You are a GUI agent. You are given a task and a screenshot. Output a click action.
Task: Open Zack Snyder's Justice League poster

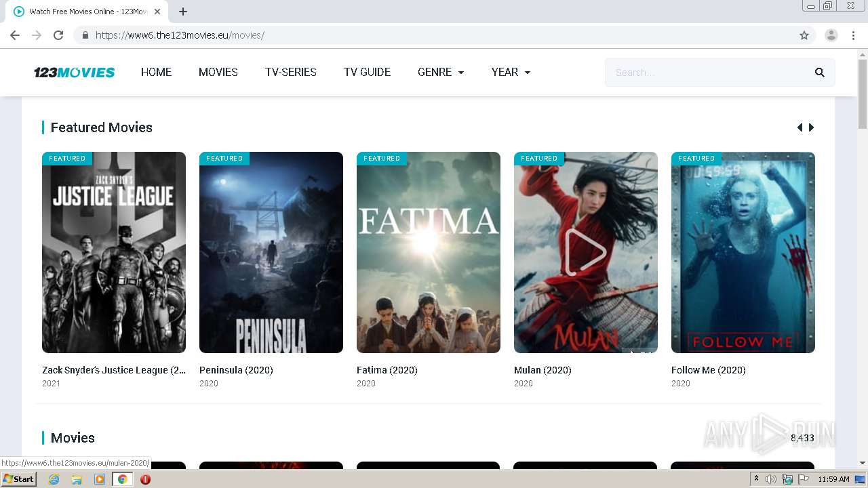(114, 252)
